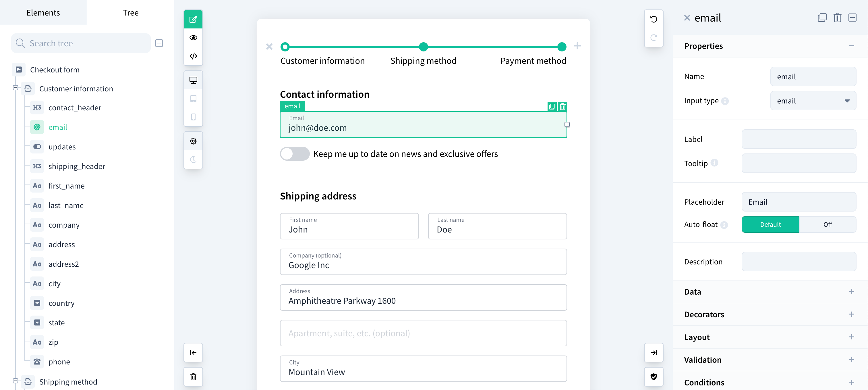Duplicate email field using copy icon

(x=552, y=107)
